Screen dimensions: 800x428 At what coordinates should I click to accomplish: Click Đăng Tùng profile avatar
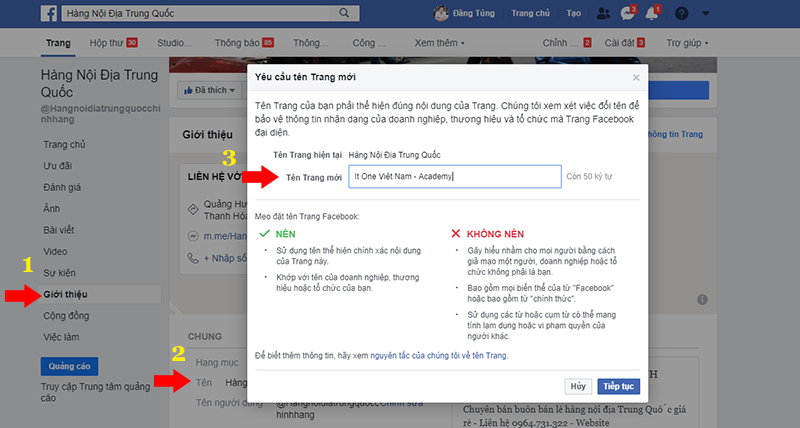tap(441, 13)
